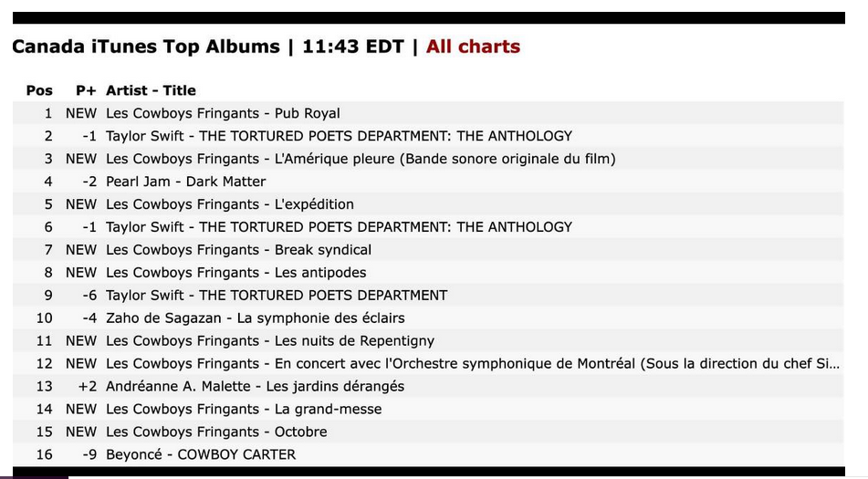This screenshot has width=868, height=479.
Task: Click the Octobre album entry
Action: coord(216,432)
